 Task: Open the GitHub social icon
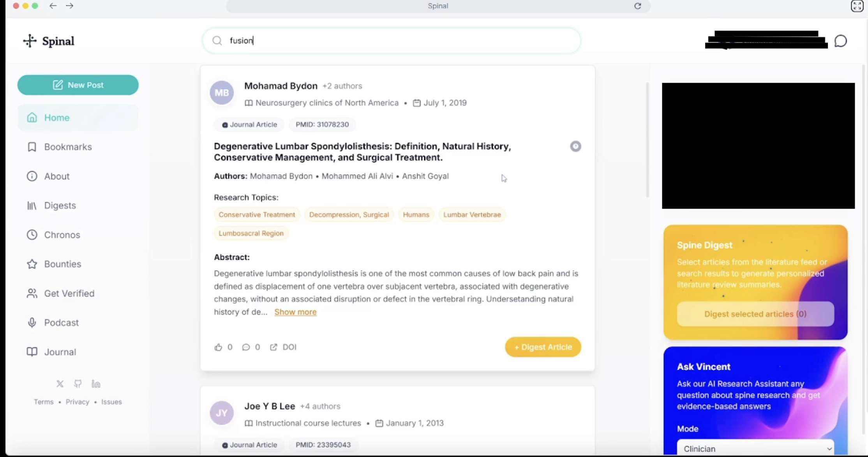coord(78,384)
